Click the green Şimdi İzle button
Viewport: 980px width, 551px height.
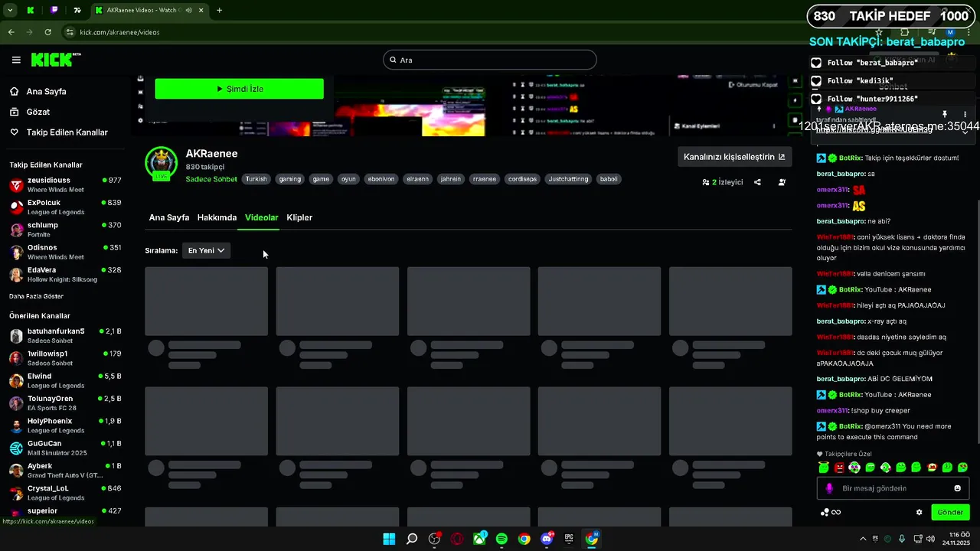(x=239, y=89)
